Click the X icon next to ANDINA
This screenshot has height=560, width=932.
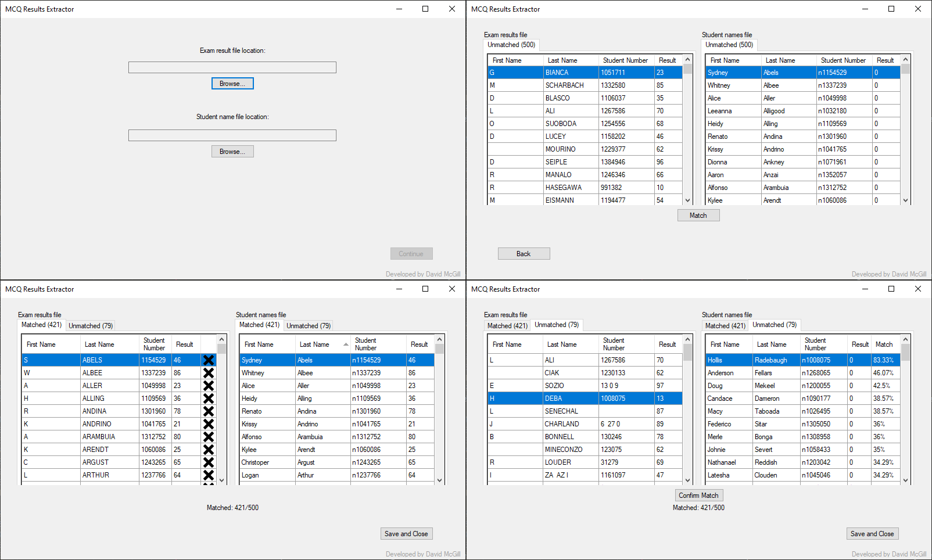[x=209, y=411]
